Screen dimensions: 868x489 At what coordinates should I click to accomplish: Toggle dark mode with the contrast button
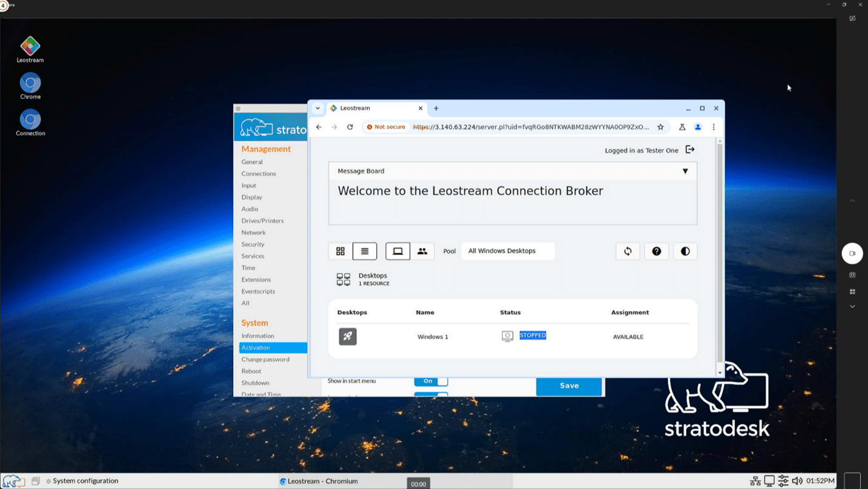[685, 251]
